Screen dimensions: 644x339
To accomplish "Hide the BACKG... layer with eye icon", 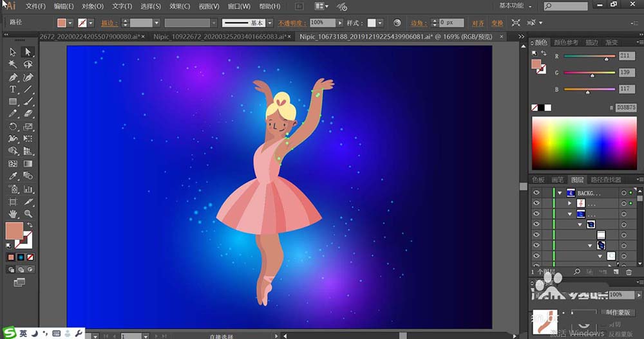I will point(536,192).
